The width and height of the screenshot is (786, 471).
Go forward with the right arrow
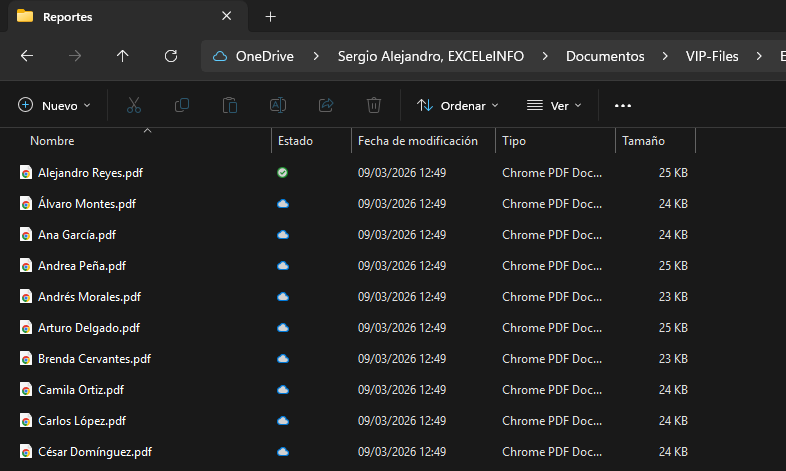(75, 56)
